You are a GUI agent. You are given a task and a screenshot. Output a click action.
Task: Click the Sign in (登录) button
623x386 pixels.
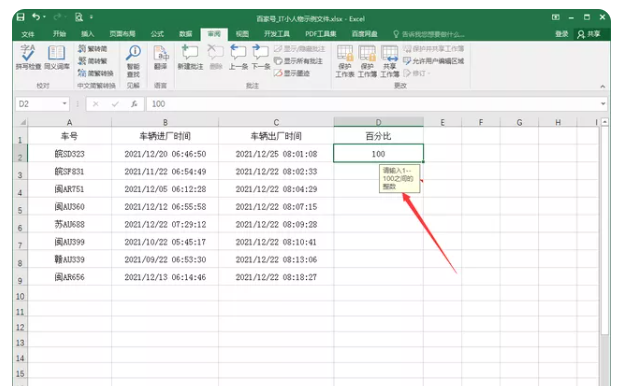coord(561,34)
